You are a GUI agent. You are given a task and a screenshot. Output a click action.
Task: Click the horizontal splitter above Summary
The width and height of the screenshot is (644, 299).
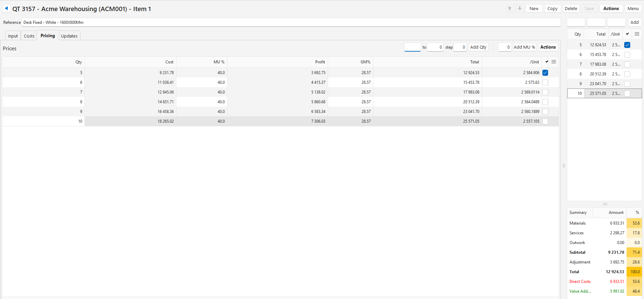(x=605, y=204)
